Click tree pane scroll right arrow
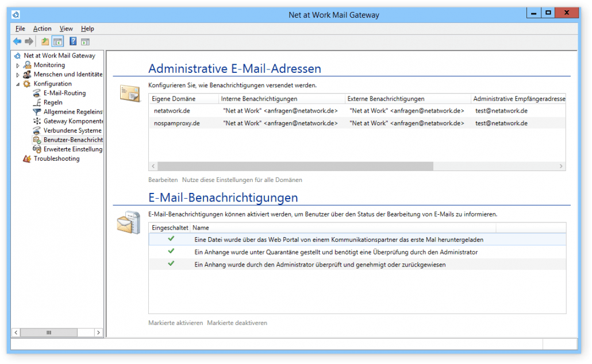The width and height of the screenshot is (592, 364). [x=98, y=332]
